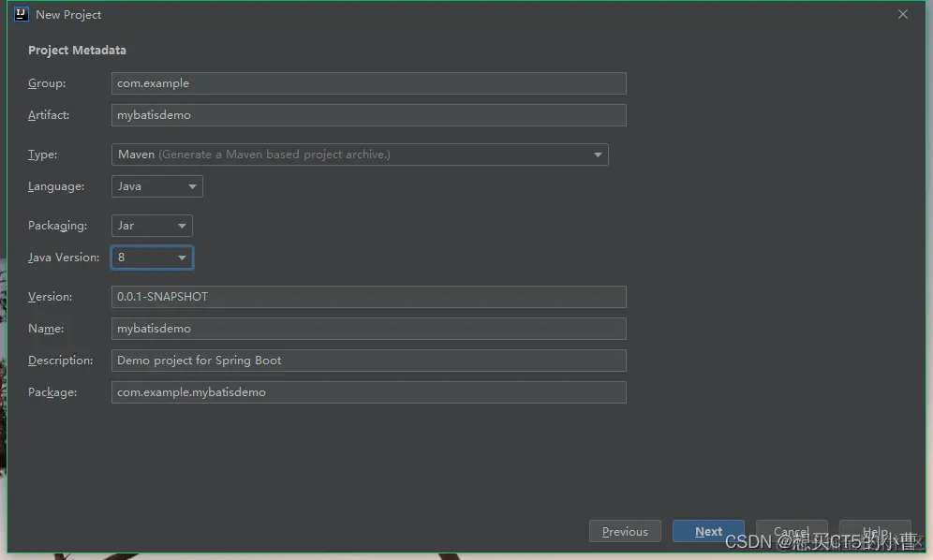933x560 pixels.
Task: Click the Group: label
Action: (47, 83)
